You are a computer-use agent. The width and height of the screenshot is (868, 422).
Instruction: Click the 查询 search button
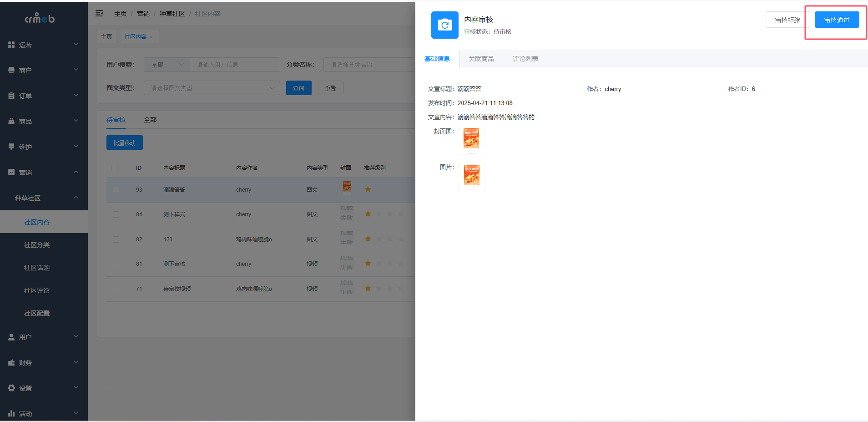(x=298, y=88)
